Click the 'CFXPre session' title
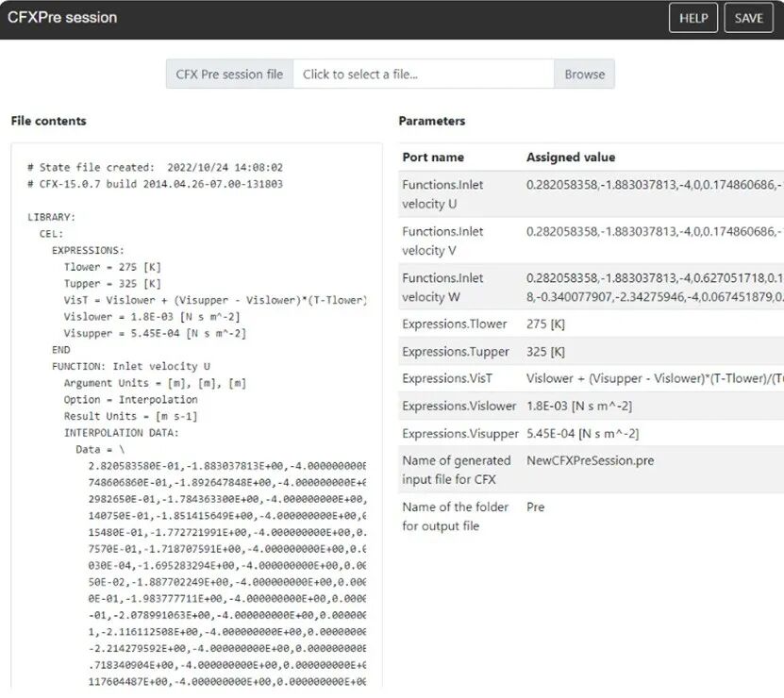 point(62,18)
